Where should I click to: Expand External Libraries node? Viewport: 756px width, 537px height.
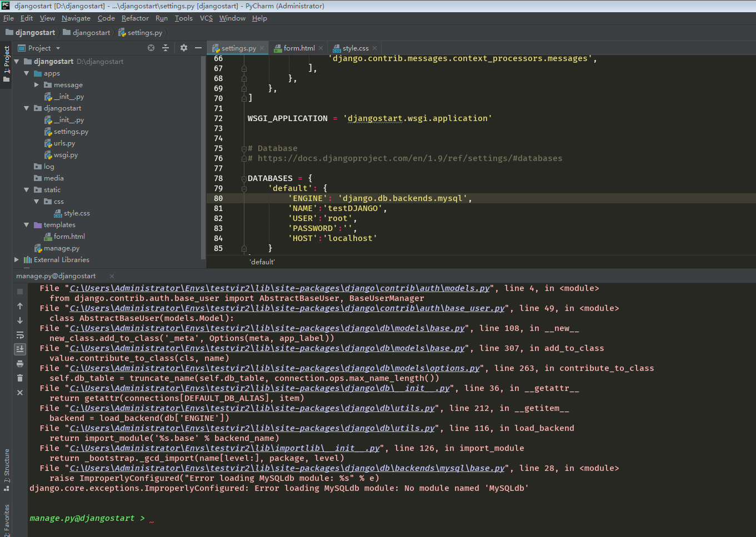(17, 260)
